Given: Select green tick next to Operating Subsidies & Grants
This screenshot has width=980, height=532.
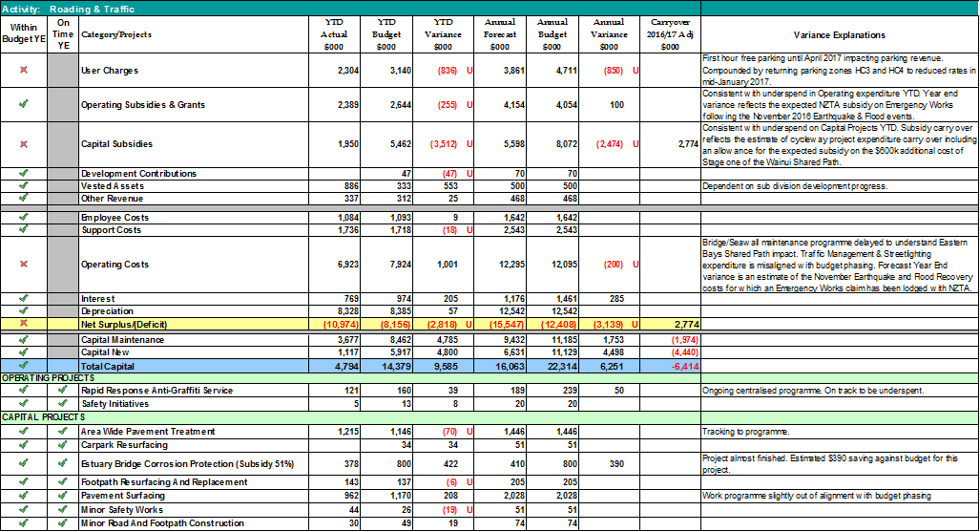Looking at the screenshot, I should [23, 104].
